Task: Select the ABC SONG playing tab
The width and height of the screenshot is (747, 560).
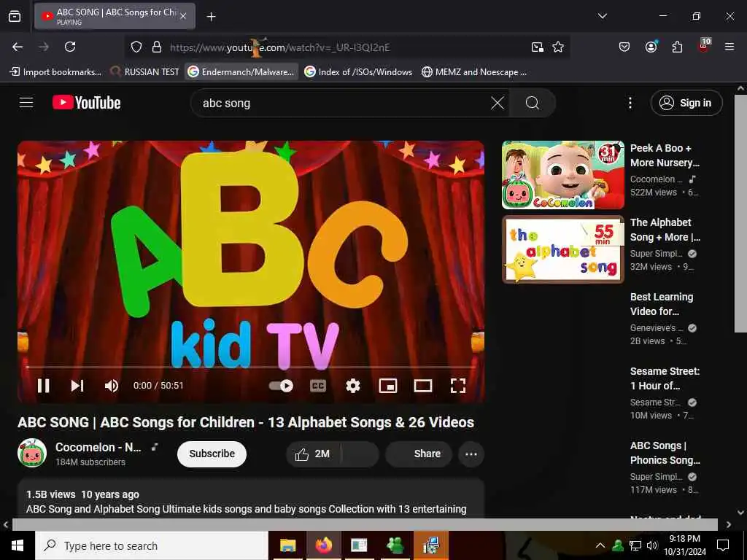Action: pos(115,16)
